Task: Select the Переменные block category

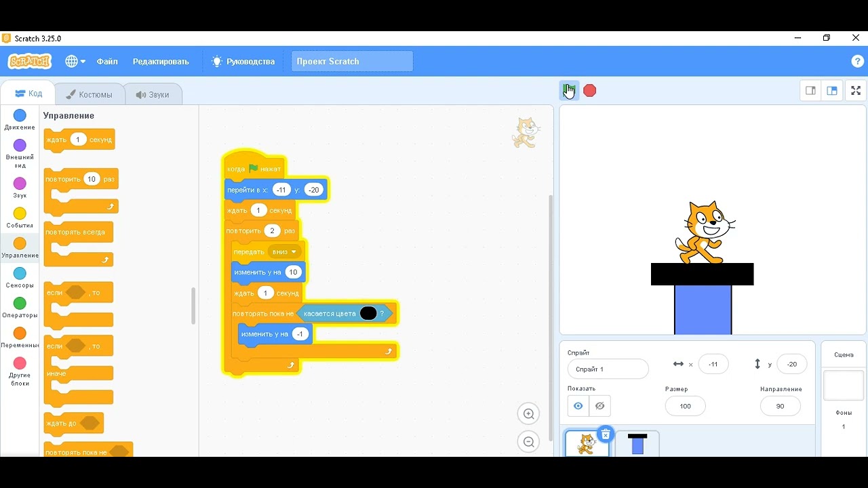Action: (20, 338)
